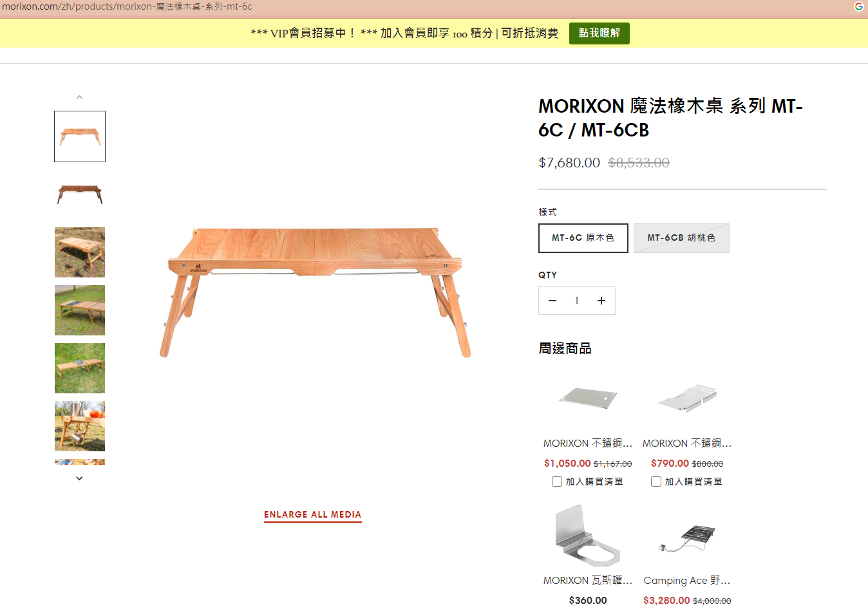Select the walnut color table thumbnail
Viewport: 868px width, 609px height.
pos(80,194)
